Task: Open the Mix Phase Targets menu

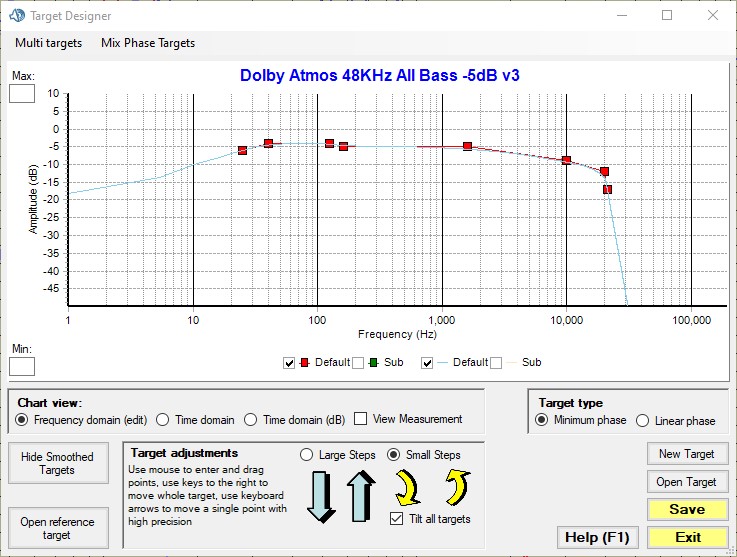Action: (148, 43)
